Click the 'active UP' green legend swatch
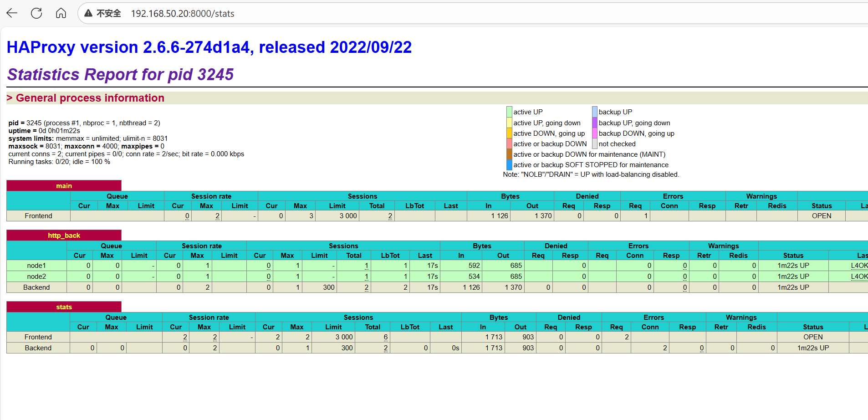 tap(509, 112)
